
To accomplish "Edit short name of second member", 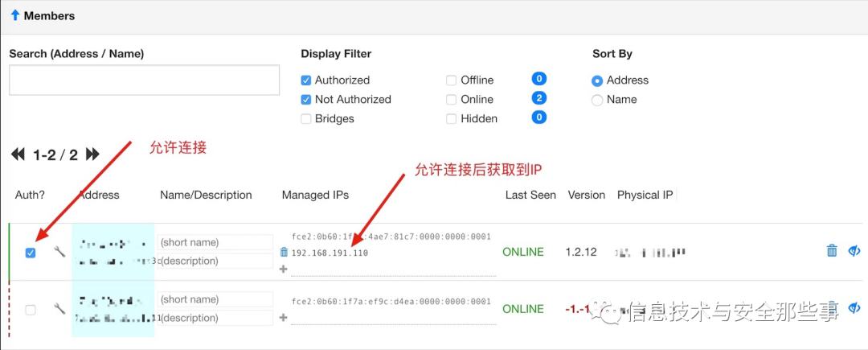I will coord(215,299).
